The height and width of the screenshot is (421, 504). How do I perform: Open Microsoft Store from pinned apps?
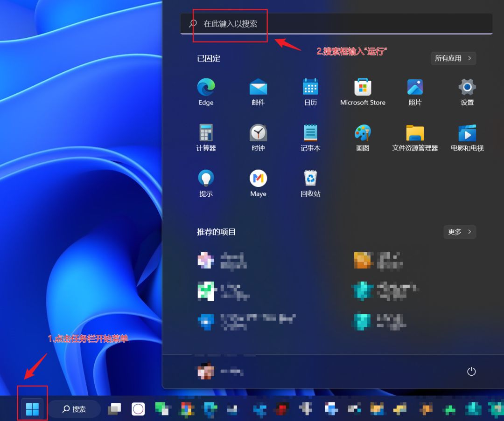click(x=363, y=87)
